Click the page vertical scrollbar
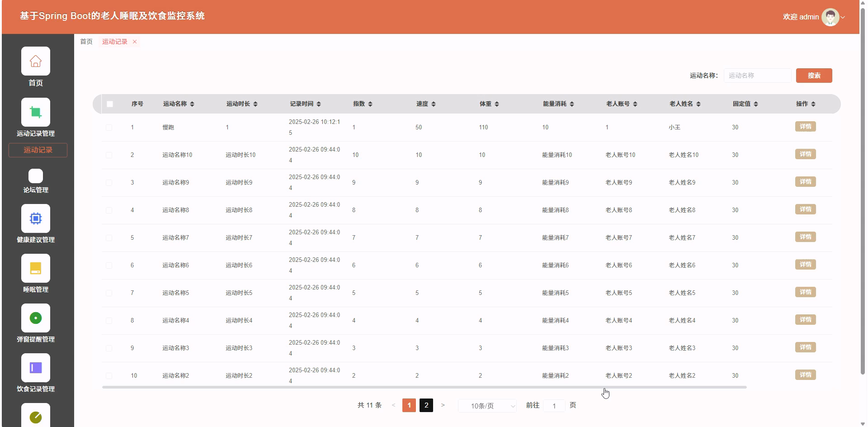Image resolution: width=868 pixels, height=427 pixels. pyautogui.click(x=863, y=192)
